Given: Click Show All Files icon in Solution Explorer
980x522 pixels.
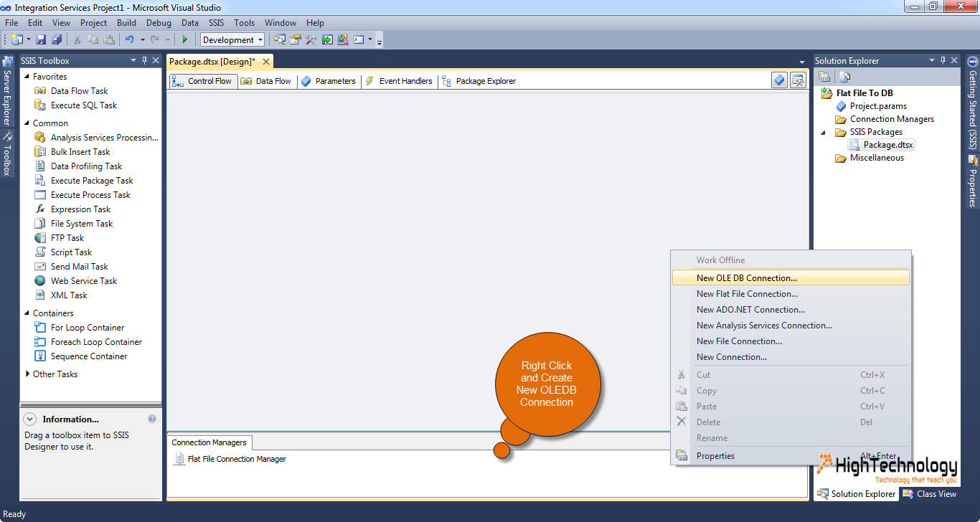Looking at the screenshot, I should pos(845,77).
